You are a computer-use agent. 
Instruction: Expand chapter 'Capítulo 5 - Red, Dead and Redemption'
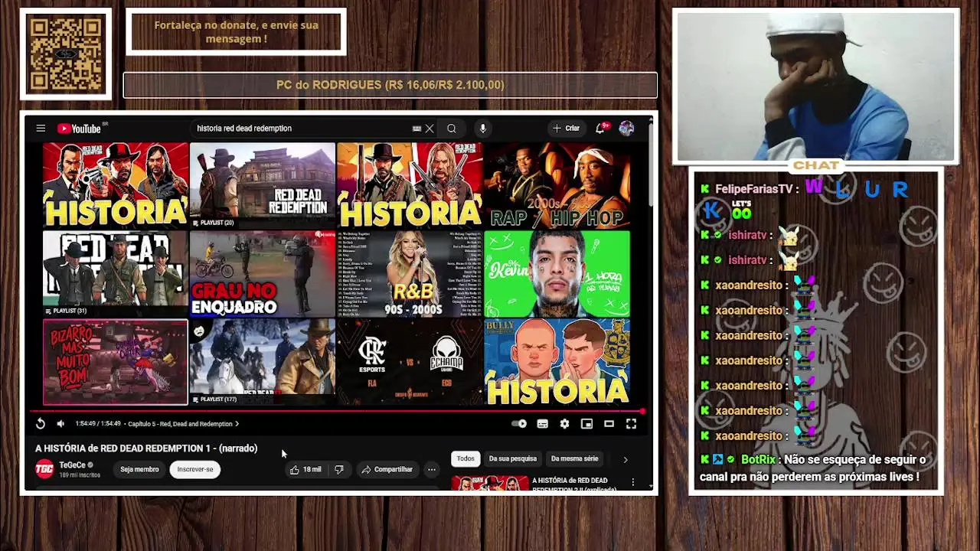(x=184, y=423)
